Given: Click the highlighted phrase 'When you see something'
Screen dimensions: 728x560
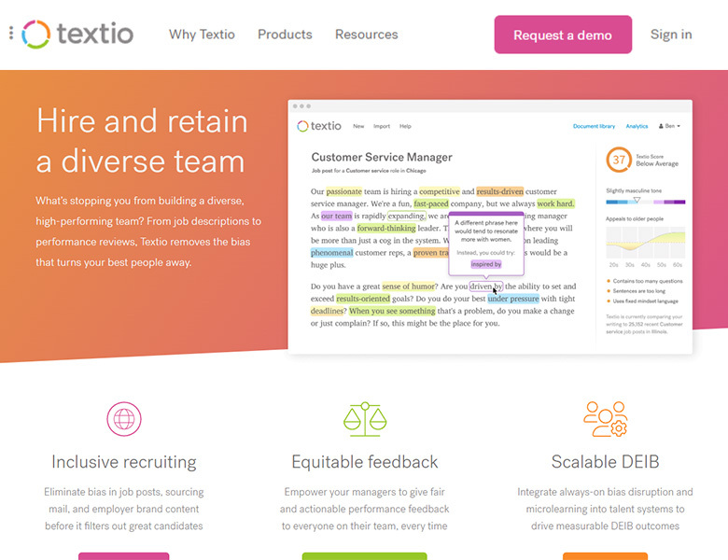Looking at the screenshot, I should point(392,311).
